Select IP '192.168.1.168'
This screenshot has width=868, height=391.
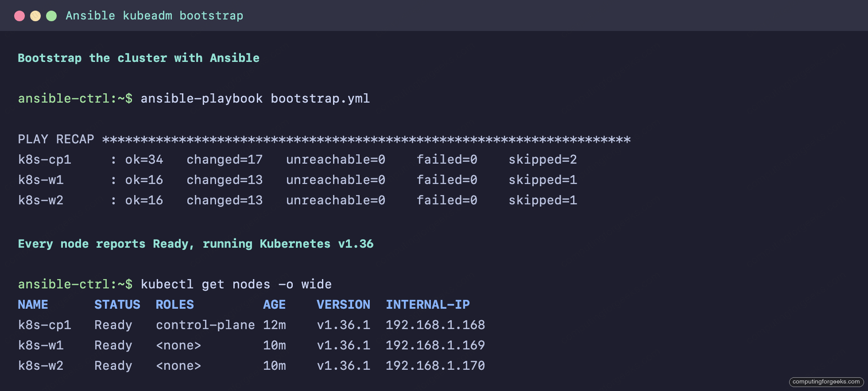click(435, 325)
